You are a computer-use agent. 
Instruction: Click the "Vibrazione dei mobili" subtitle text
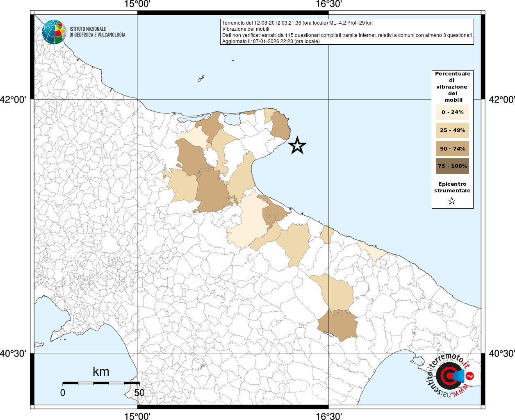point(246,29)
